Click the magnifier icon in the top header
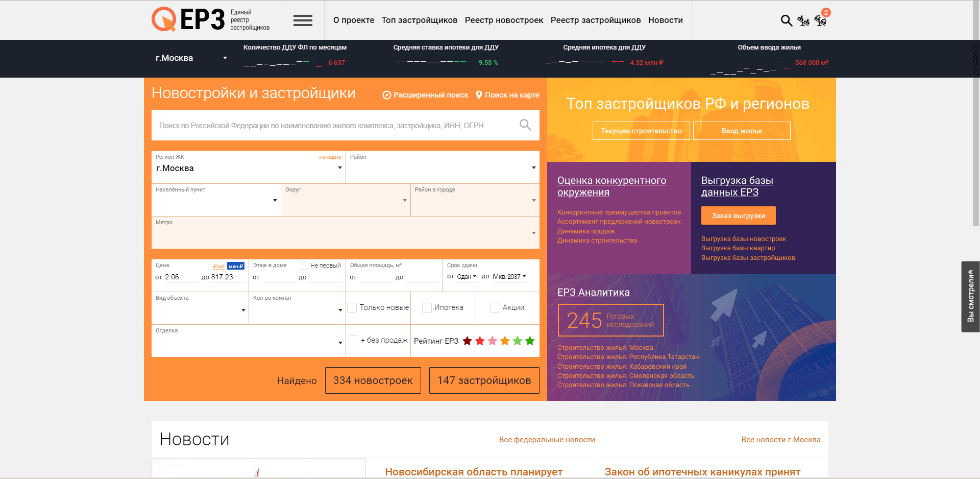Viewport: 980px width, 479px height. pos(786,20)
